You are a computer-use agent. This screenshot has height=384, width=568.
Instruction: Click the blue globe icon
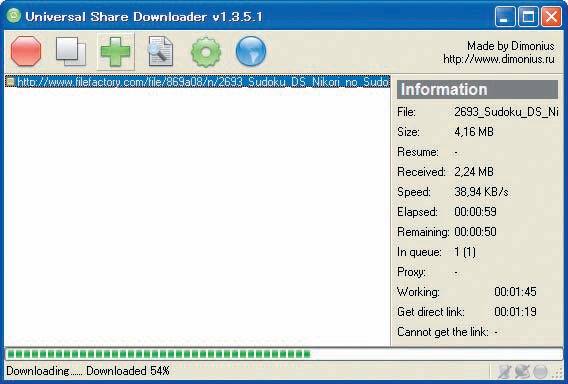pos(251,51)
